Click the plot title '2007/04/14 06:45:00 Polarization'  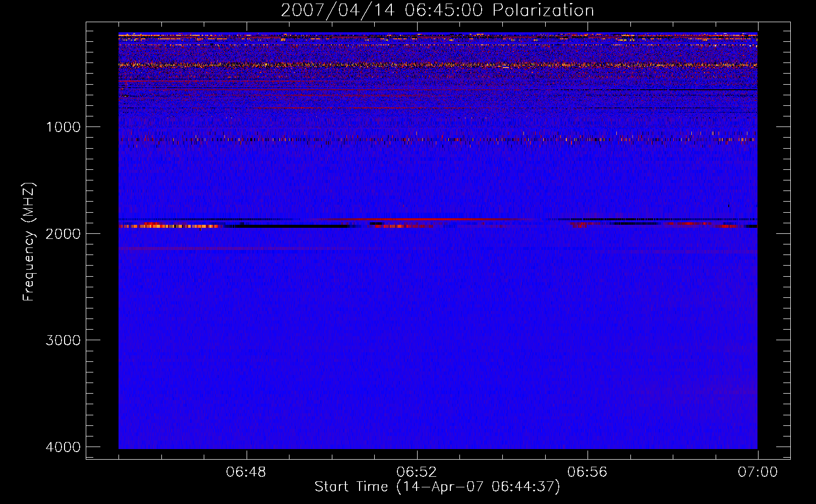437,11
